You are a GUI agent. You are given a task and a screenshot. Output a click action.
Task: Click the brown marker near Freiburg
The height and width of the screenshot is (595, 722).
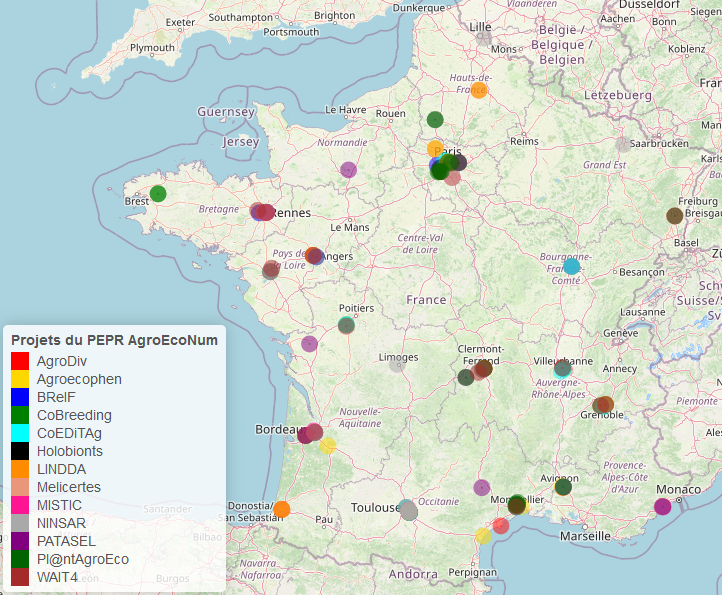675,216
